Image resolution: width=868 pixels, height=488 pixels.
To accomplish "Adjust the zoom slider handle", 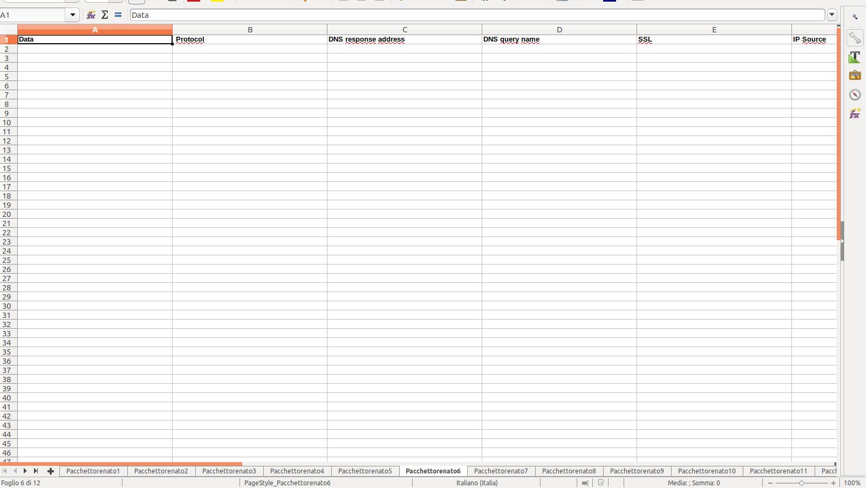I will pos(802,483).
